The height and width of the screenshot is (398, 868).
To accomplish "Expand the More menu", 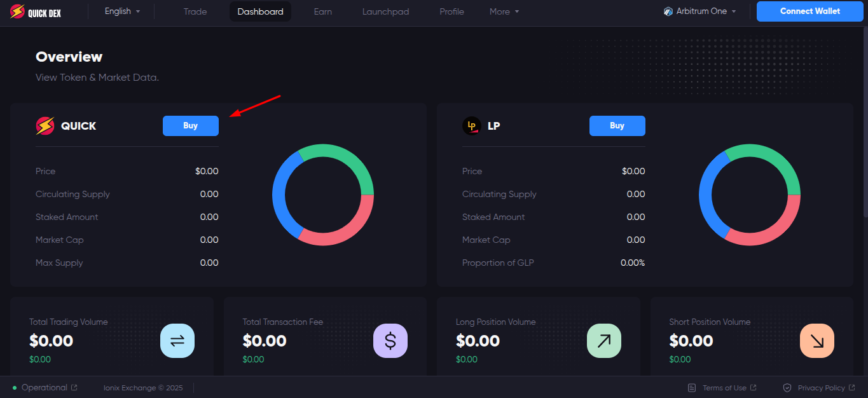I will click(x=504, y=11).
